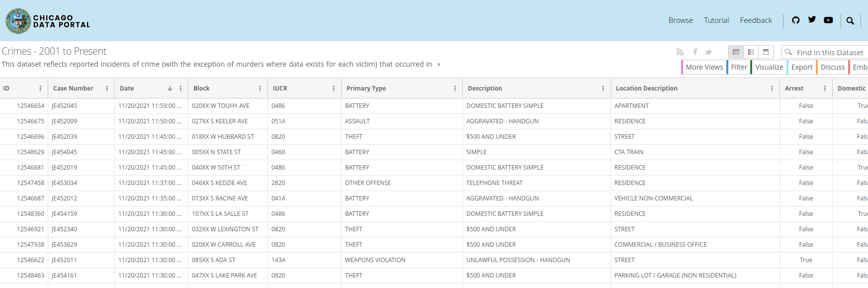This screenshot has width=868, height=288.
Task: Select case number JE454159 cell
Action: tap(81, 214)
